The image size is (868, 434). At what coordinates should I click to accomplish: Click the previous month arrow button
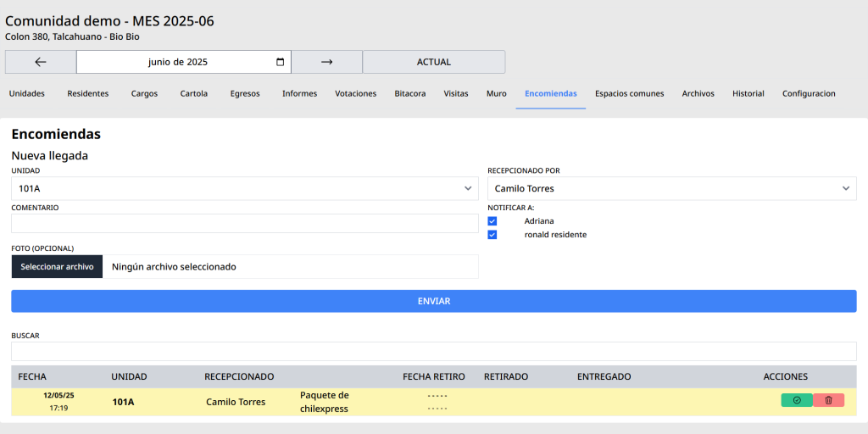tap(41, 62)
